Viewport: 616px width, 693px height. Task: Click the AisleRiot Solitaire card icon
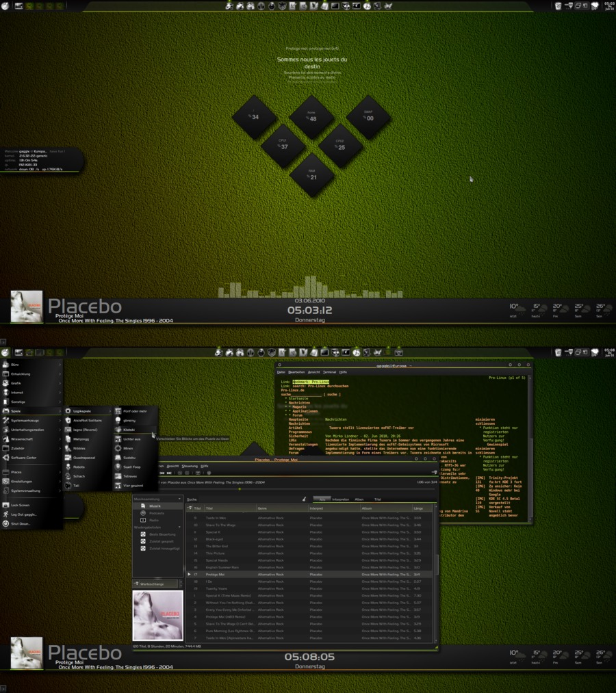[68, 420]
